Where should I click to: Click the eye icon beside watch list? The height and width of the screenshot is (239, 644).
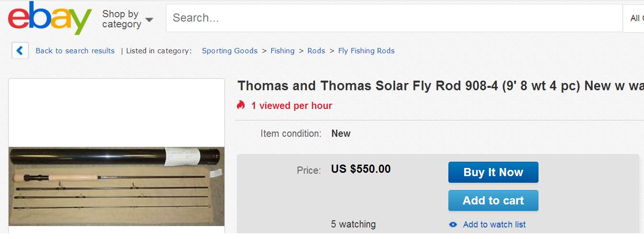tap(453, 224)
